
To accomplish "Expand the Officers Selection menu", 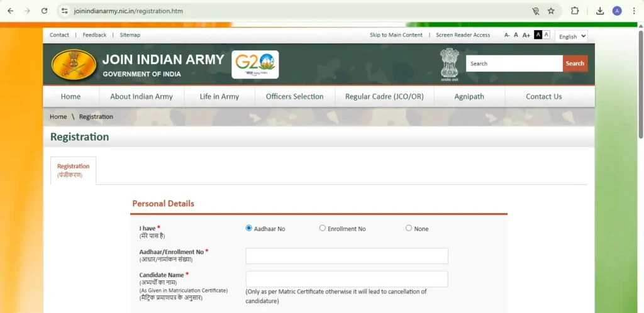I will [294, 97].
